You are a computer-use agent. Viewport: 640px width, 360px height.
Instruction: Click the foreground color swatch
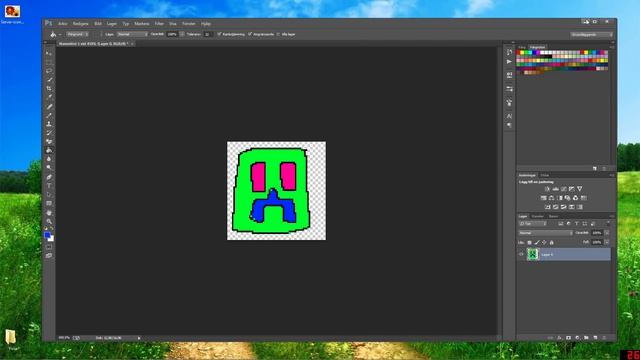tap(47, 235)
